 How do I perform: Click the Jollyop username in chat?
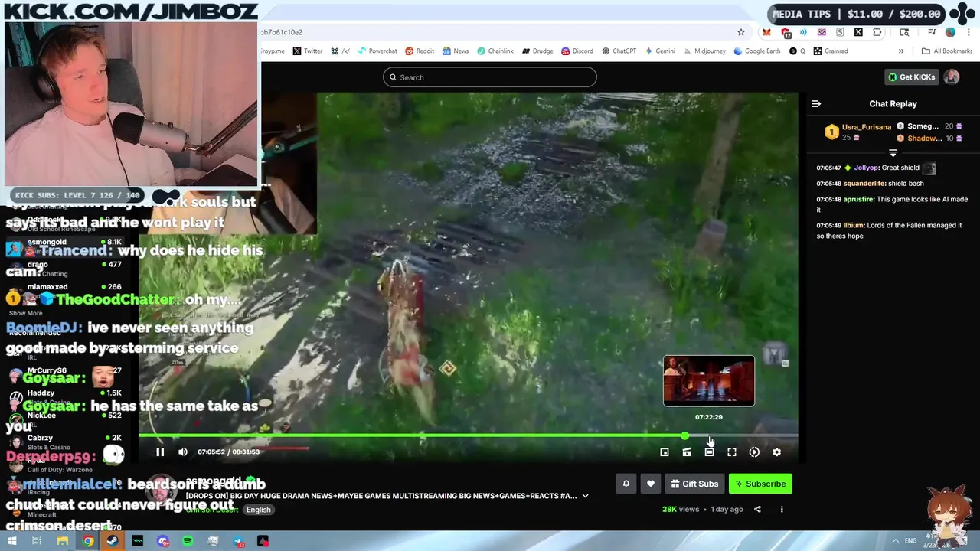tap(867, 168)
